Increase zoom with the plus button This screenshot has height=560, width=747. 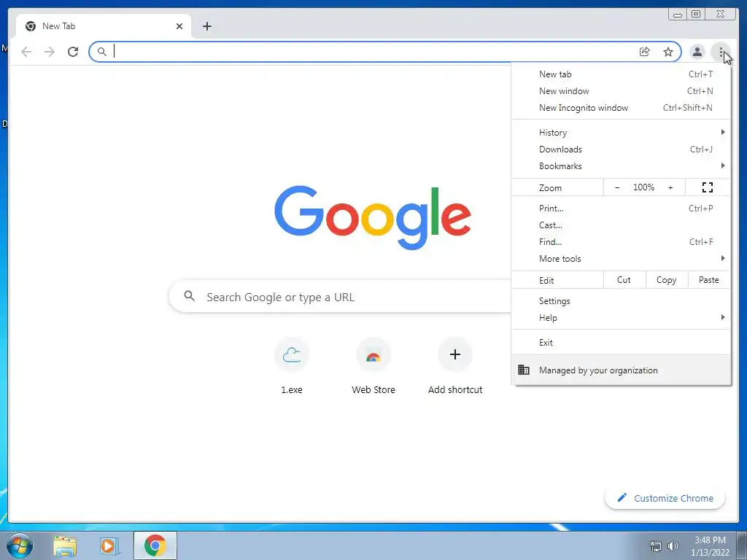[670, 187]
